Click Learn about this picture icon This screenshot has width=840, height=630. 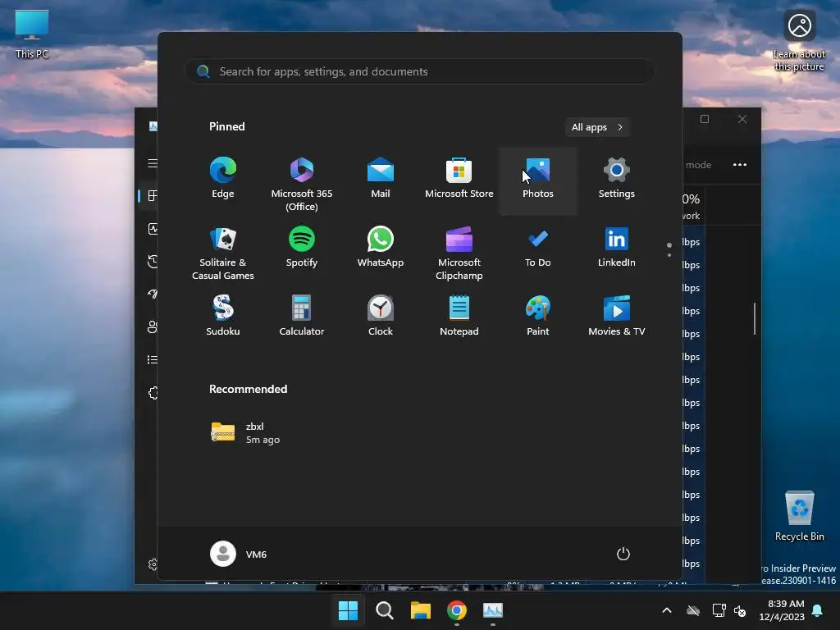click(x=799, y=42)
